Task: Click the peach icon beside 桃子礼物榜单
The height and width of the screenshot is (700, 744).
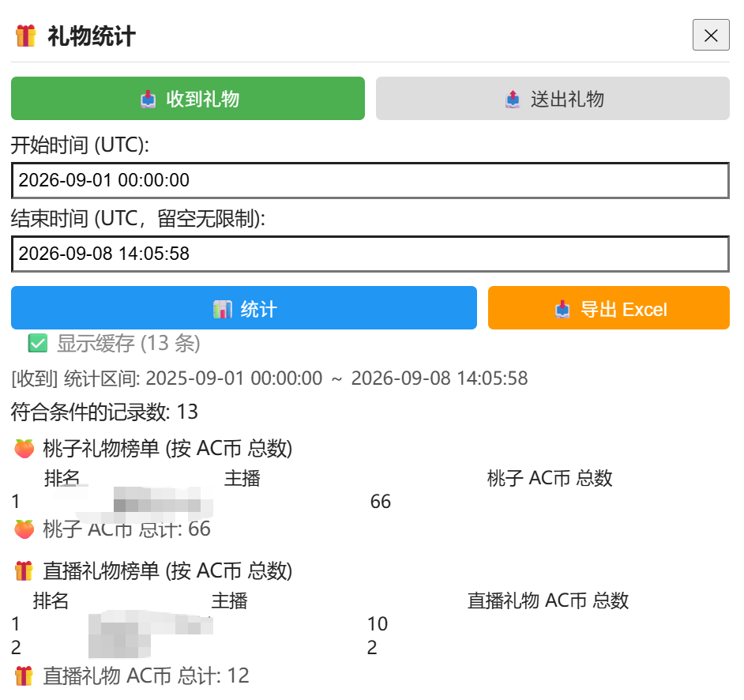Action: tap(24, 449)
